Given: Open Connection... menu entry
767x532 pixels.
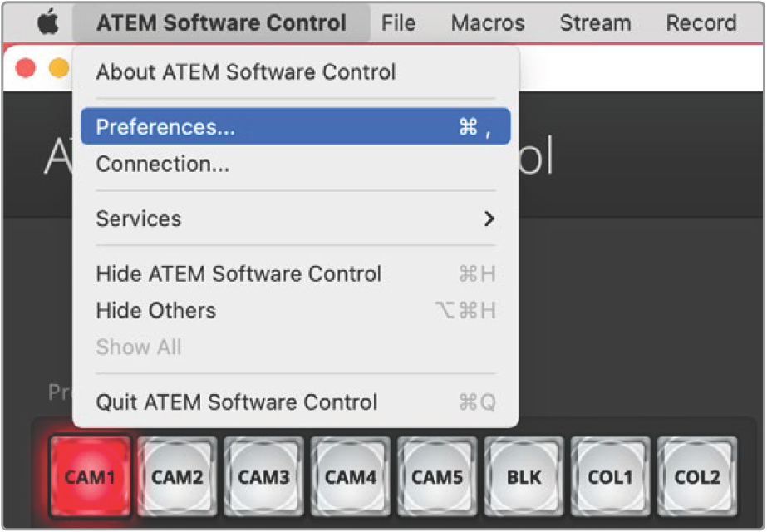Looking at the screenshot, I should point(296,164).
